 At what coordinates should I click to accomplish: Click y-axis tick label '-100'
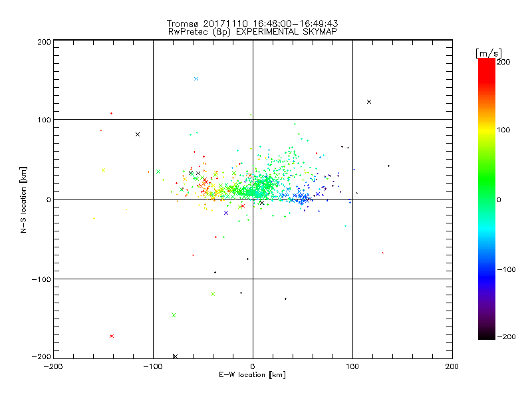[x=41, y=279]
